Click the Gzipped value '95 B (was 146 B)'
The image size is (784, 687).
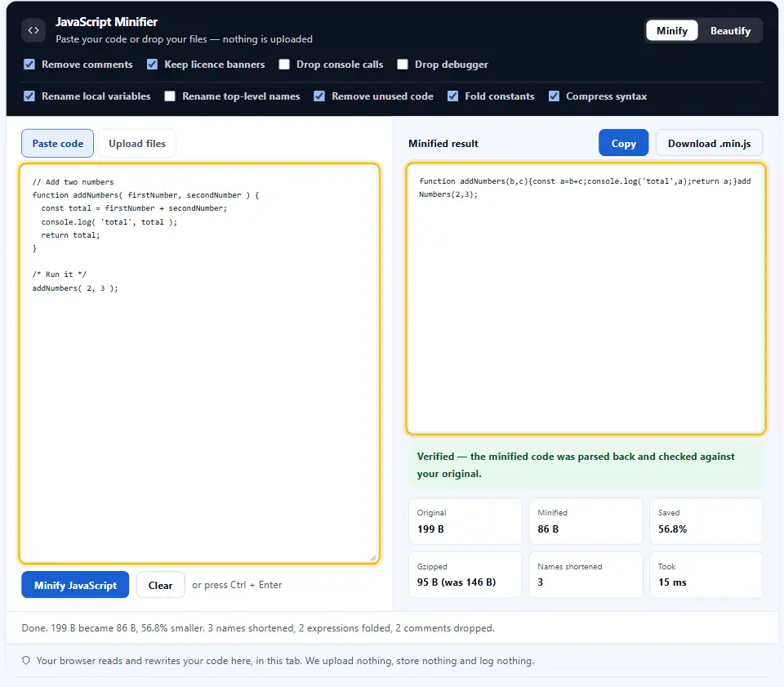(457, 582)
